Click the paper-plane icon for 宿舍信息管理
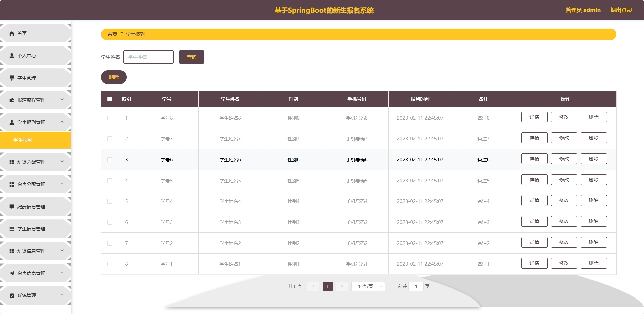Image resolution: width=644 pixels, height=314 pixels. [x=12, y=273]
